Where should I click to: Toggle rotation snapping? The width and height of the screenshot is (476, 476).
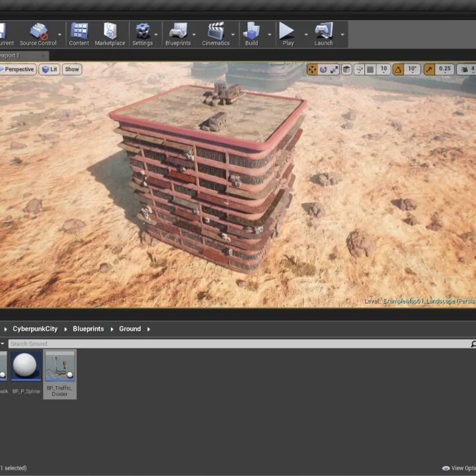pos(398,69)
